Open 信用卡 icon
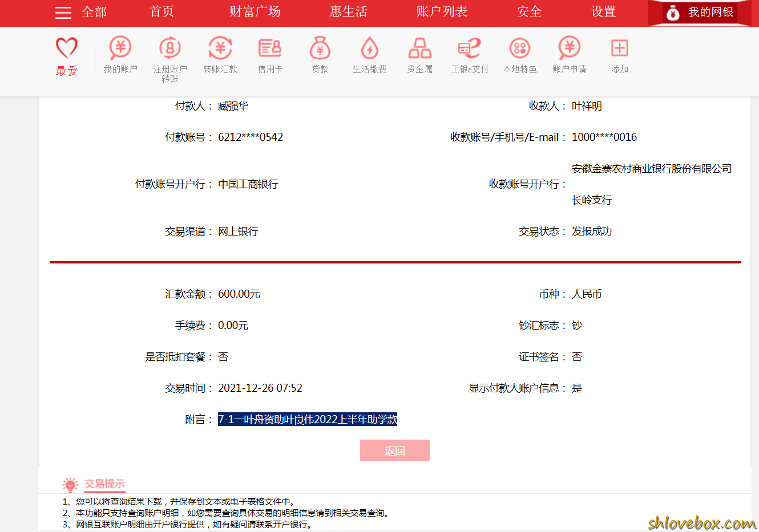The width and height of the screenshot is (759, 532). 270,48
